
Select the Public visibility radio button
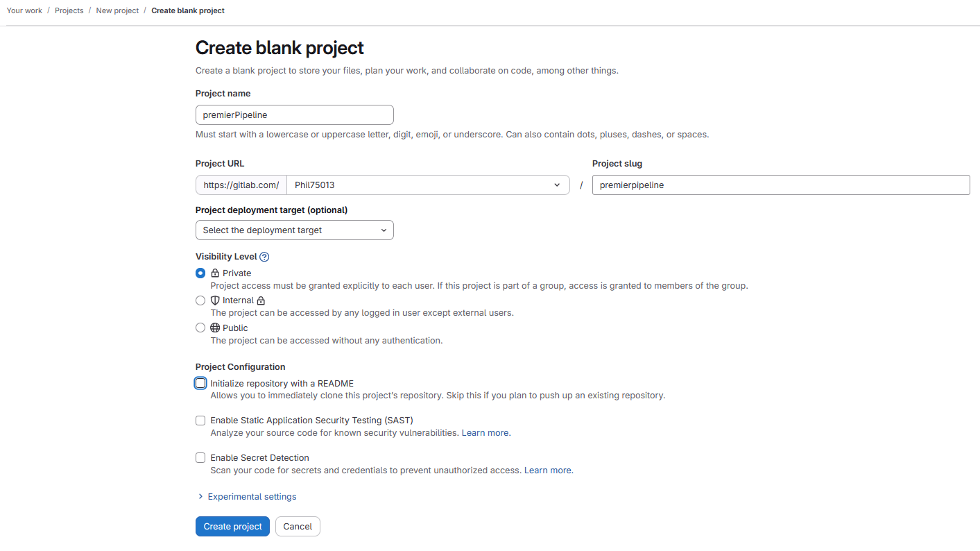(x=200, y=328)
